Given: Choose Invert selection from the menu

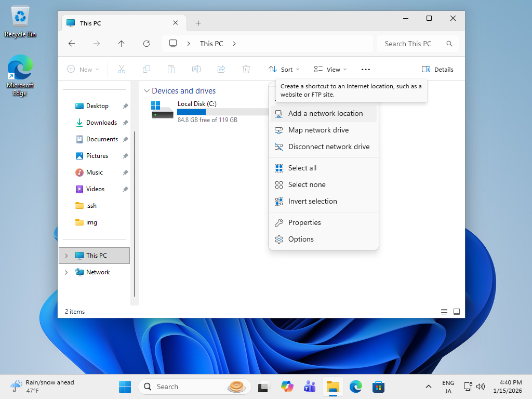Looking at the screenshot, I should click(312, 201).
